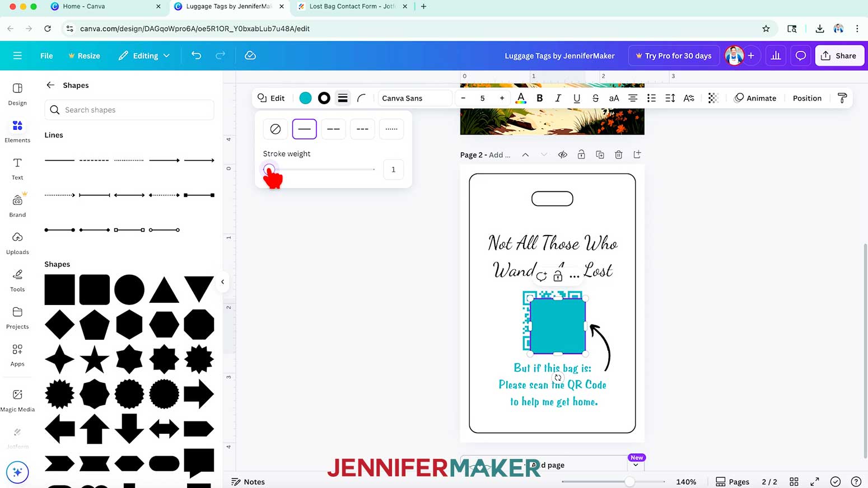Open the Design panel in sidebar
Screen dimensions: 868x488
click(17, 94)
